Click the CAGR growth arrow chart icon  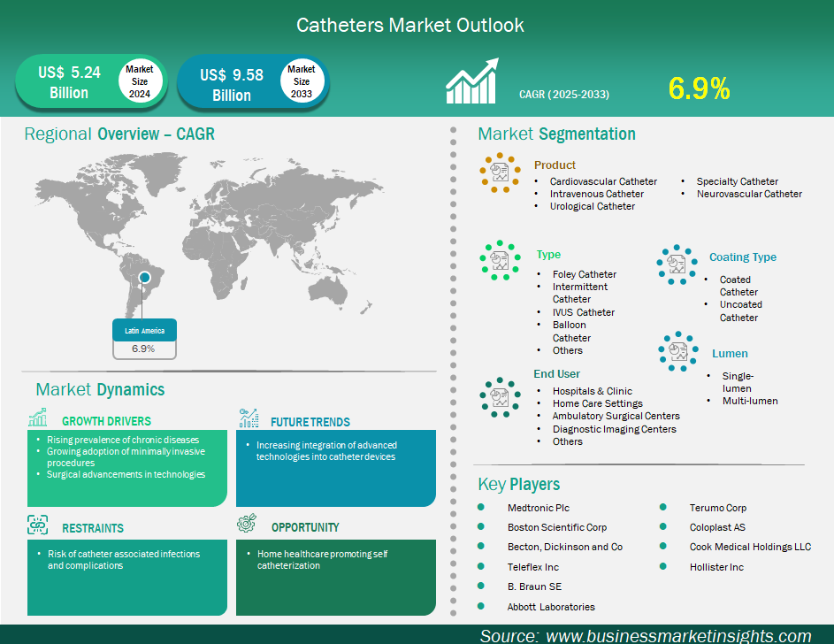(471, 81)
